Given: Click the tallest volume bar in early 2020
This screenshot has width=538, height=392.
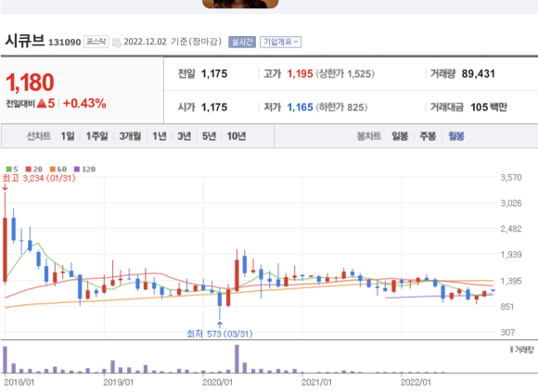Looking at the screenshot, I should 237,359.
